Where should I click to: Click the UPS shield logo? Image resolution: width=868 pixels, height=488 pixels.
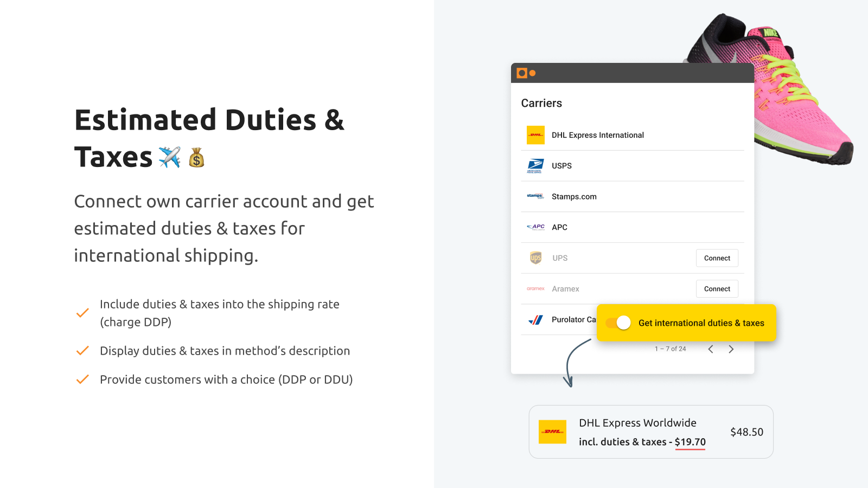(x=535, y=258)
